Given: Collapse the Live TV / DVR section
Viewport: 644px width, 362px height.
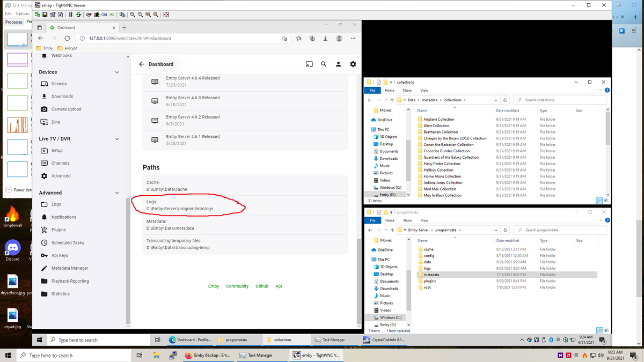Looking at the screenshot, I should point(117,139).
